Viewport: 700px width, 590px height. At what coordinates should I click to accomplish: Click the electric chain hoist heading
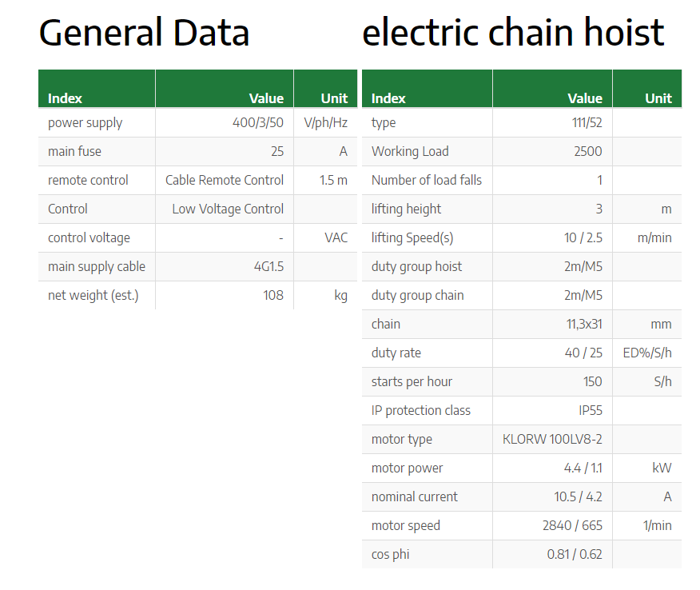point(513,32)
